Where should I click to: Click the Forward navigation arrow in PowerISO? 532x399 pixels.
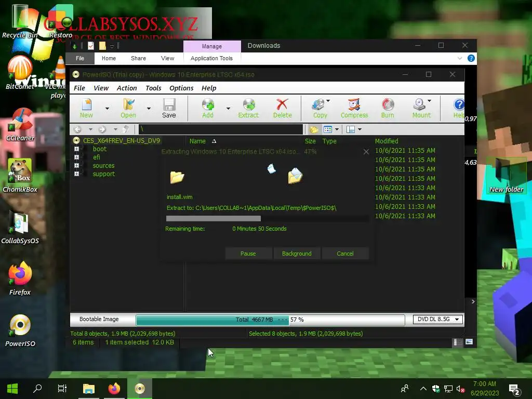(x=102, y=129)
